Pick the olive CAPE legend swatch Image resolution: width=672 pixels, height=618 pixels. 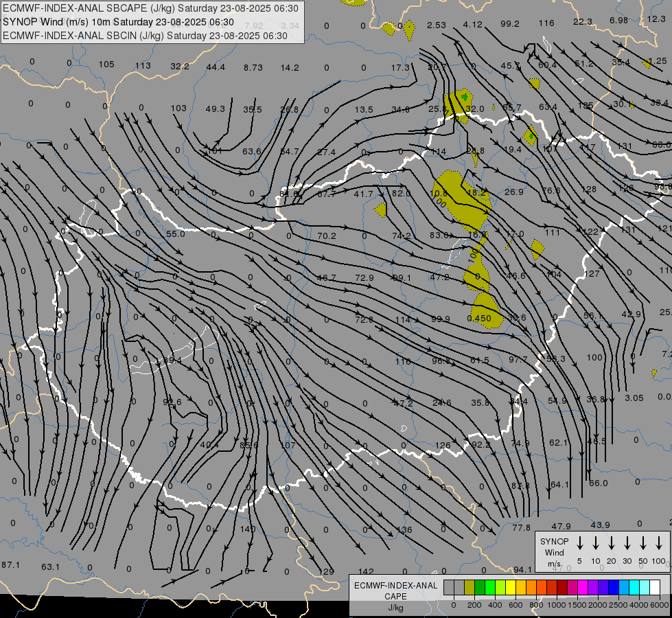click(470, 587)
